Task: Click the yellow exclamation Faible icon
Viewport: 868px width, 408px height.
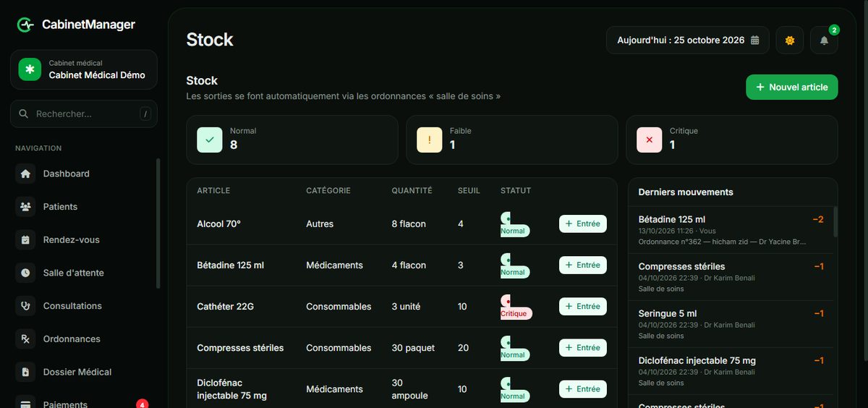Action: [430, 140]
